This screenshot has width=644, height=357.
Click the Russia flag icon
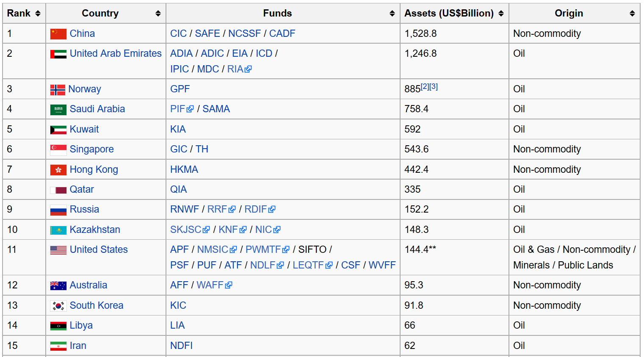pos(58,210)
